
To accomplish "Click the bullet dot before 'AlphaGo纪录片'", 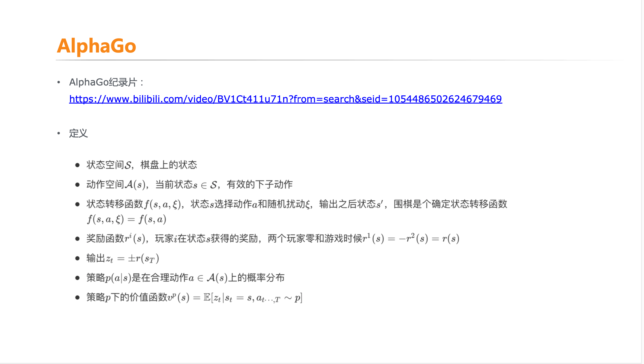I will tap(59, 82).
